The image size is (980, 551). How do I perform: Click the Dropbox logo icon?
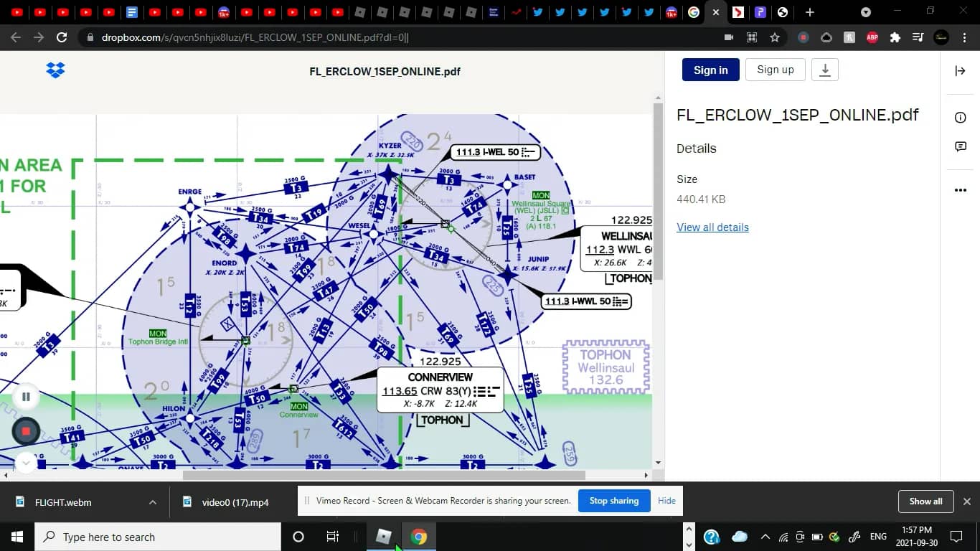(x=55, y=70)
